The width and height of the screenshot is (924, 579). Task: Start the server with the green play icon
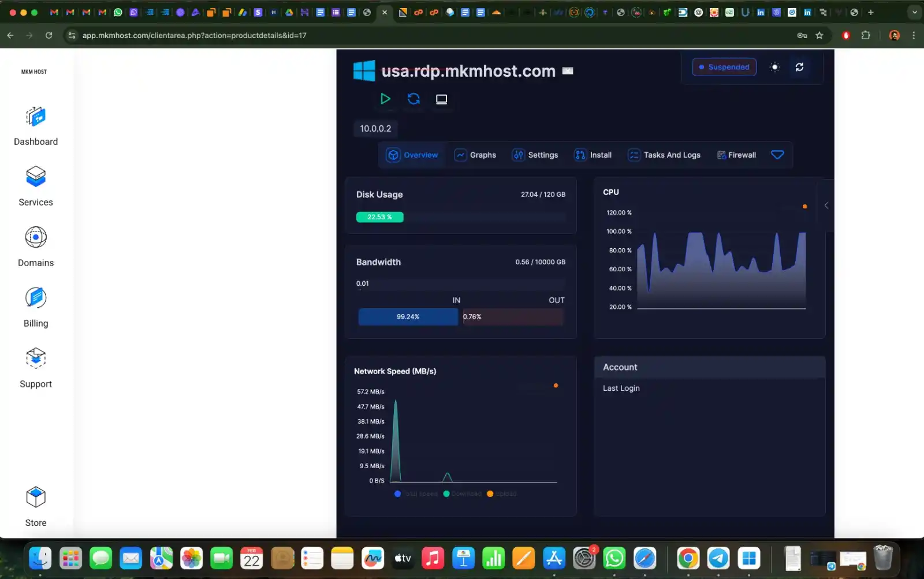[x=385, y=99]
